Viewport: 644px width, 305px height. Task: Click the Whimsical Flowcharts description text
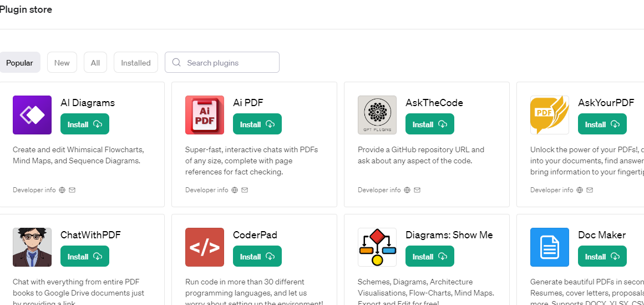coord(78,155)
